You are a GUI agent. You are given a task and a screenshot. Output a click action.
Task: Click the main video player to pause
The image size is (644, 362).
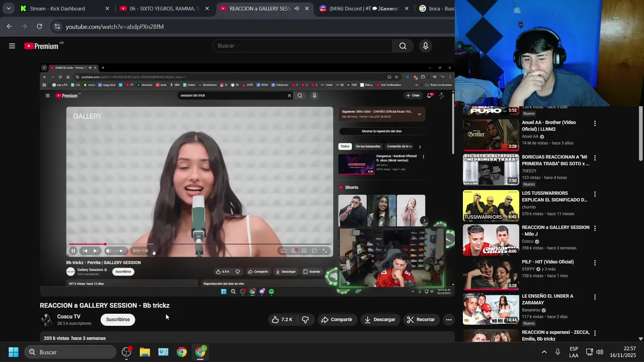(x=247, y=180)
